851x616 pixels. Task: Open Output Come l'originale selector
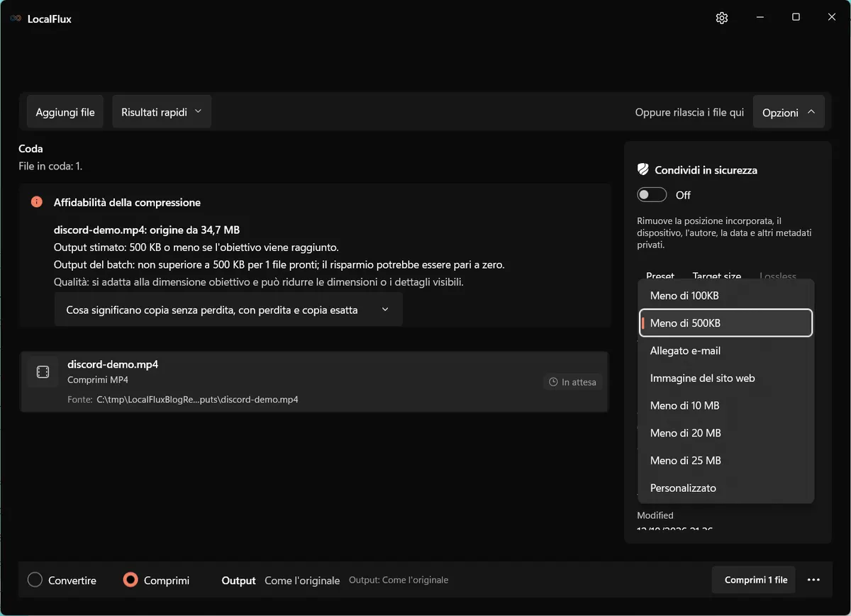tap(302, 580)
